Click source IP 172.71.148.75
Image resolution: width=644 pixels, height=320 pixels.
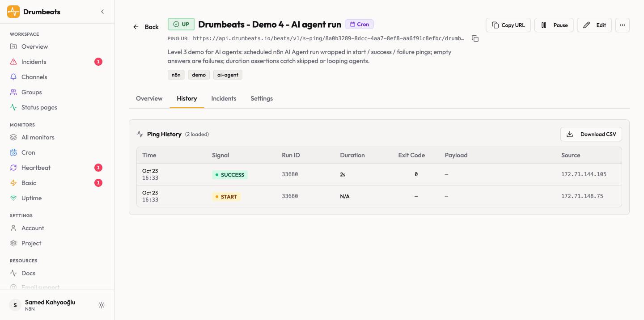(x=582, y=196)
